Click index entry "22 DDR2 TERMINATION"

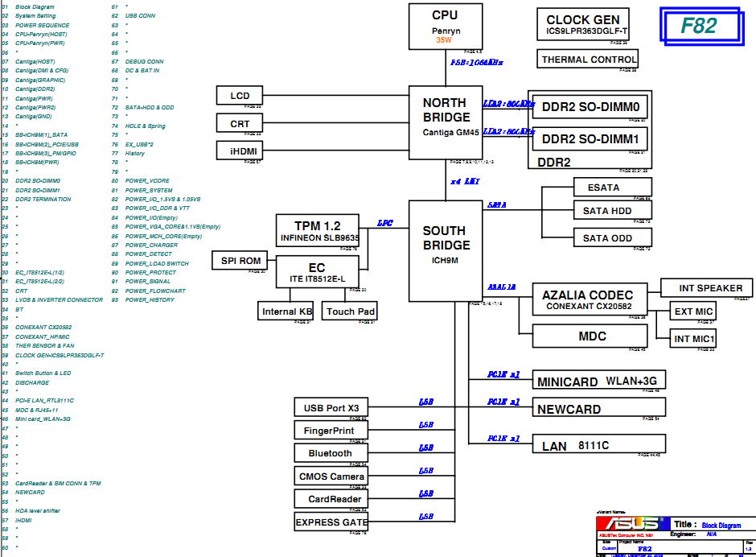click(36, 200)
